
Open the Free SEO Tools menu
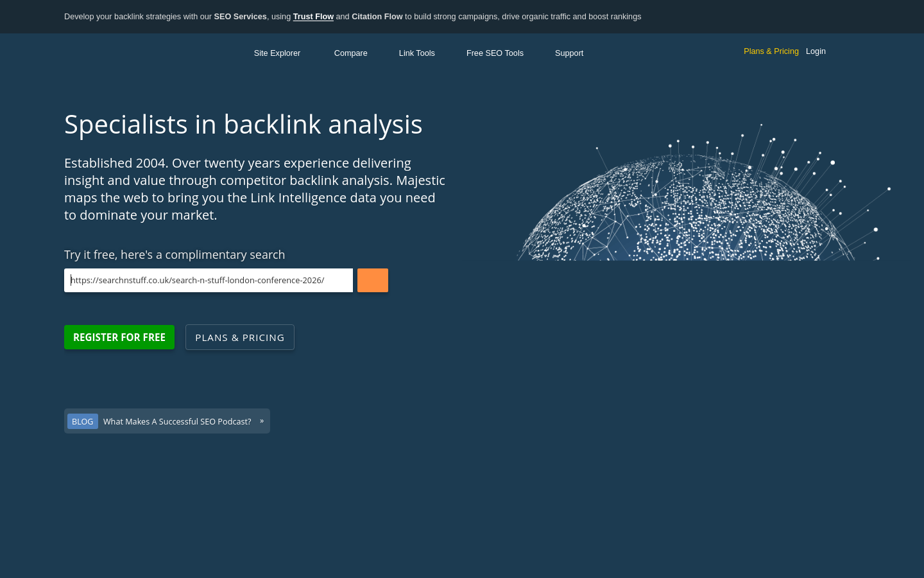(495, 53)
